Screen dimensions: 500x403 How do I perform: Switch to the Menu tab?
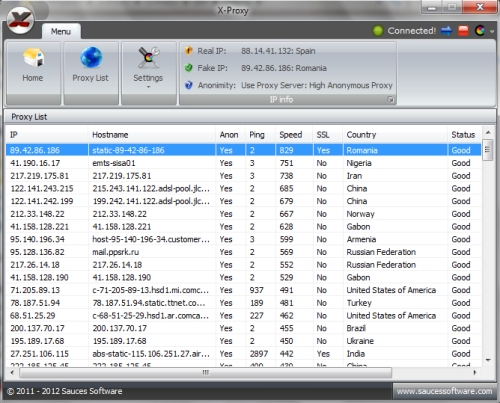pos(61,31)
